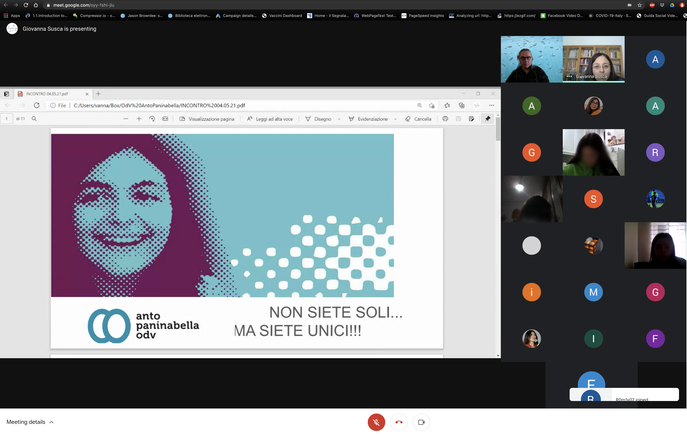The image size is (687, 436).
Task: Open Edge favorites star icon
Action: pos(447,105)
